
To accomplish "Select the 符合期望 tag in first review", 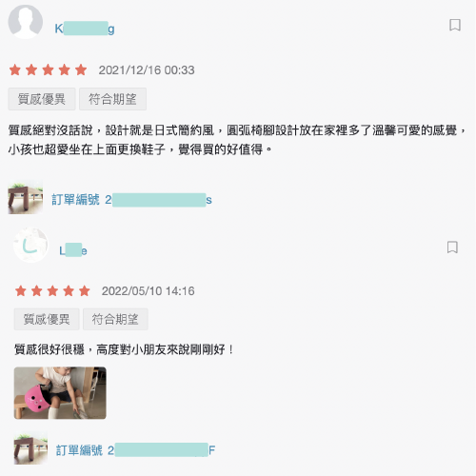I will point(112,99).
